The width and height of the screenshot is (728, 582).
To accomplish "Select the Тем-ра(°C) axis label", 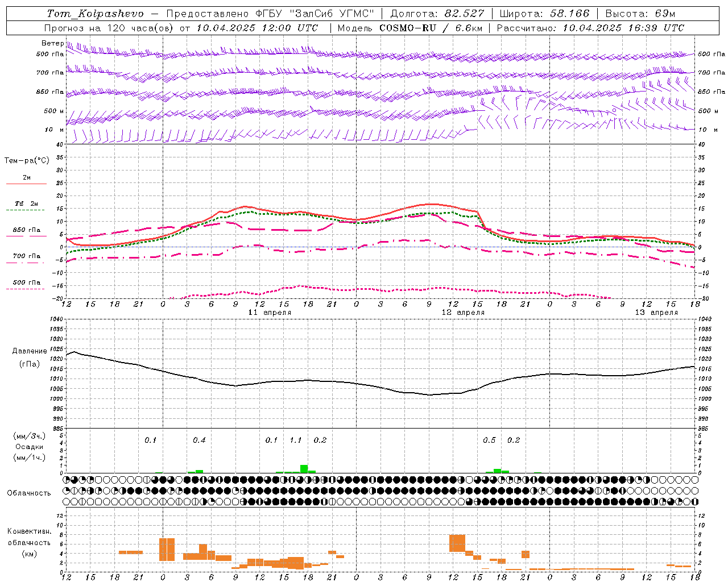I will pos(27,161).
